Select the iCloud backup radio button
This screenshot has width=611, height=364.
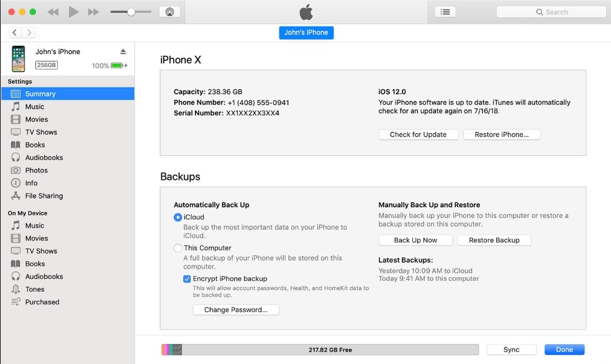[x=178, y=218]
